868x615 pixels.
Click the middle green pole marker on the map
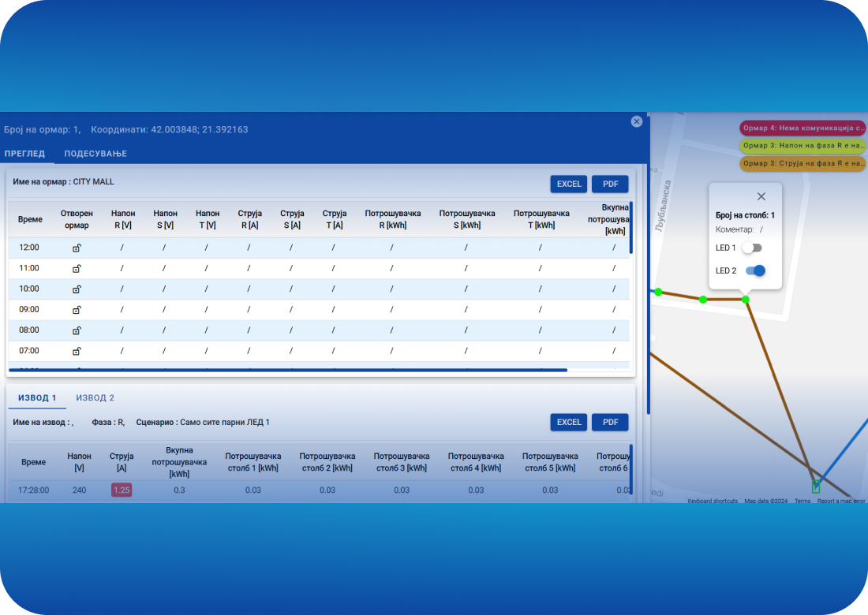pyautogui.click(x=702, y=300)
